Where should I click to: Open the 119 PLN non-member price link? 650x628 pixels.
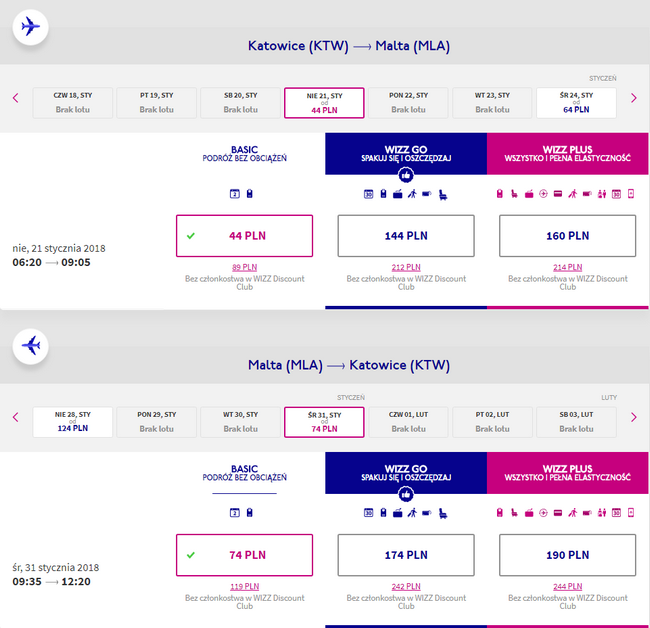click(244, 587)
